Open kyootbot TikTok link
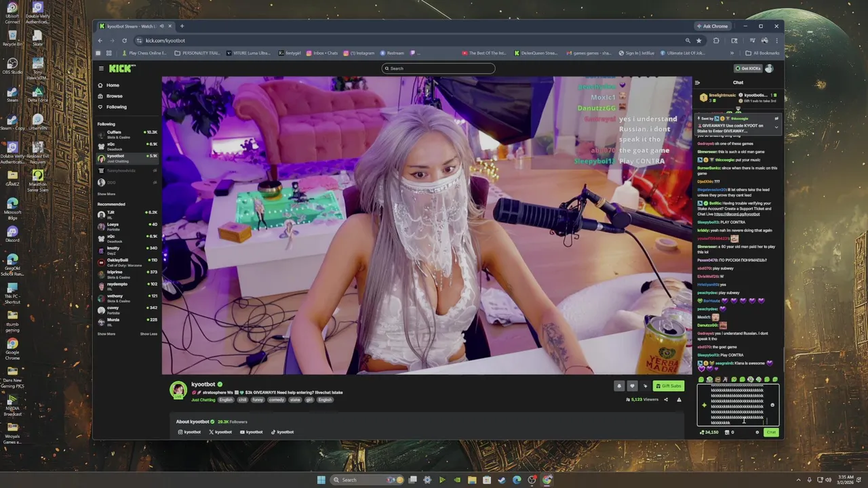 [283, 432]
